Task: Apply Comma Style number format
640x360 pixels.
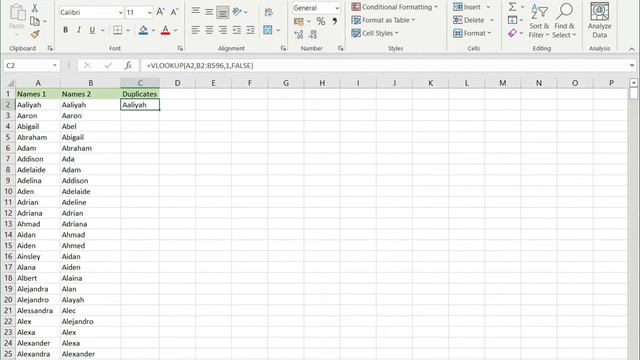Action: coord(334,21)
